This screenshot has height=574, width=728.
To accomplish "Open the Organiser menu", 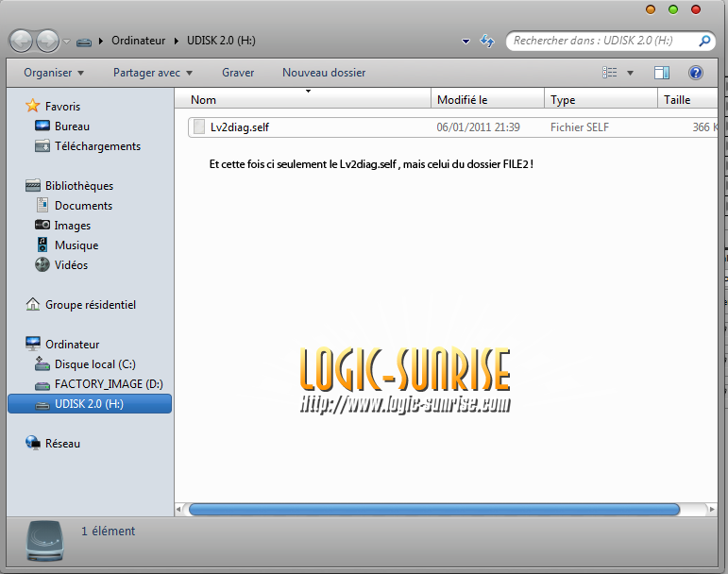I will click(54, 73).
